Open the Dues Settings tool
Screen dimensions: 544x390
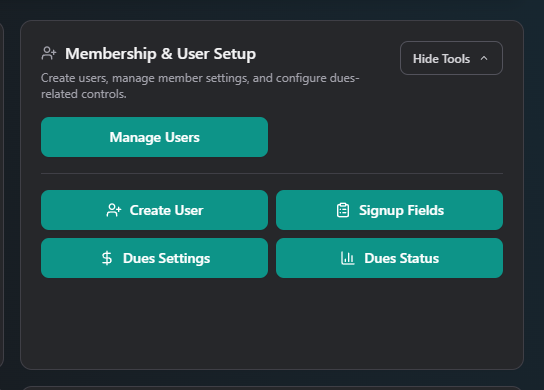(x=154, y=258)
